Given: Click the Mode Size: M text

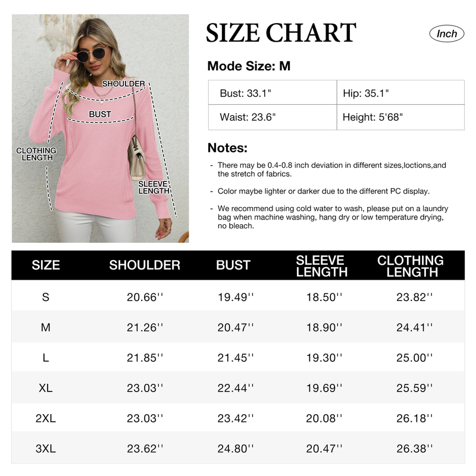Looking at the screenshot, I should (x=249, y=66).
